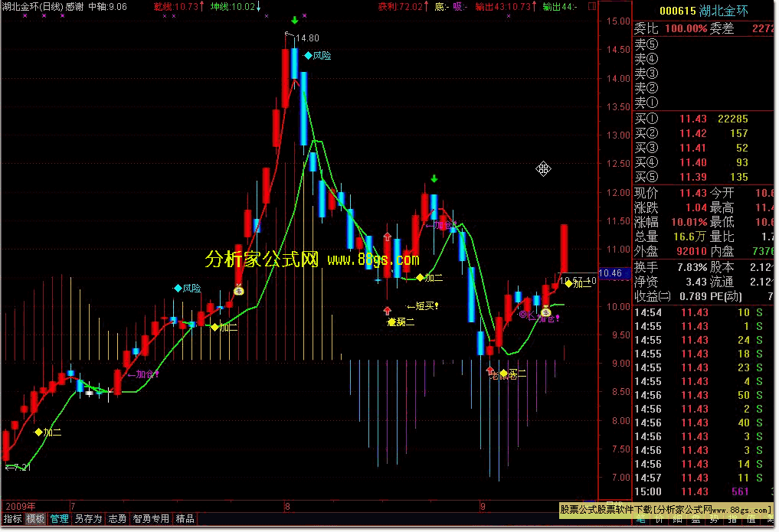
Task: Click the red up arrow above the 短买 label
Action: 388,311
